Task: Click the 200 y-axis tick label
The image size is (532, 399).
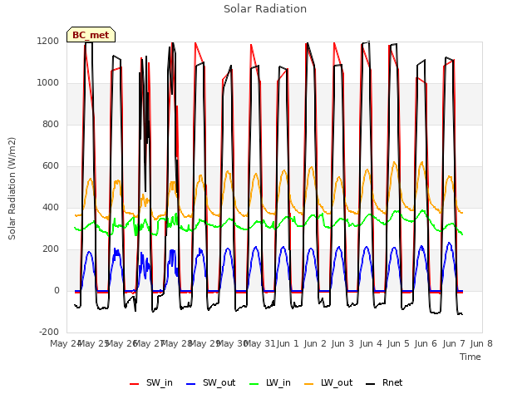Action: tap(51, 249)
